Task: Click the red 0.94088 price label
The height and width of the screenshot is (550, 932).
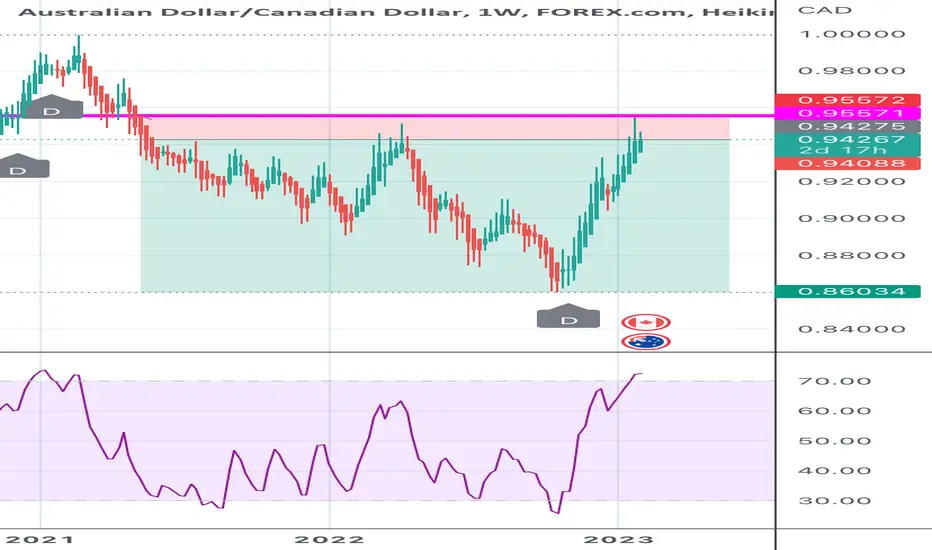Action: 848,164
